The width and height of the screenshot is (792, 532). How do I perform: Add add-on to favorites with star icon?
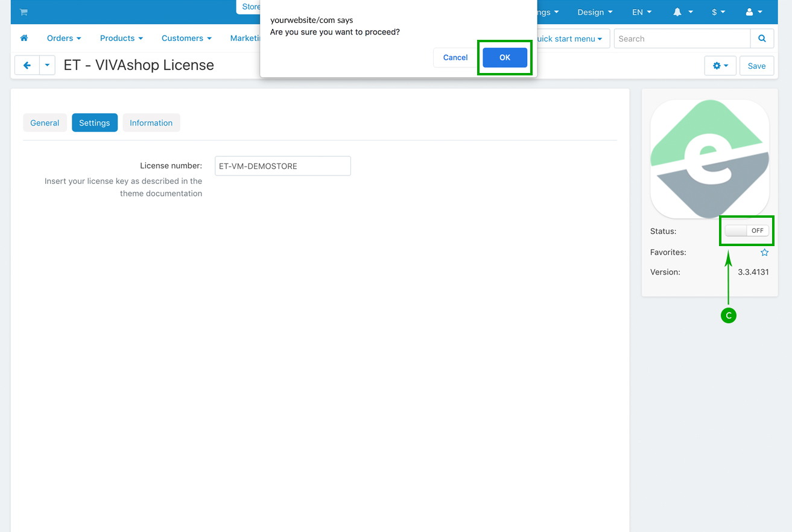pos(764,253)
